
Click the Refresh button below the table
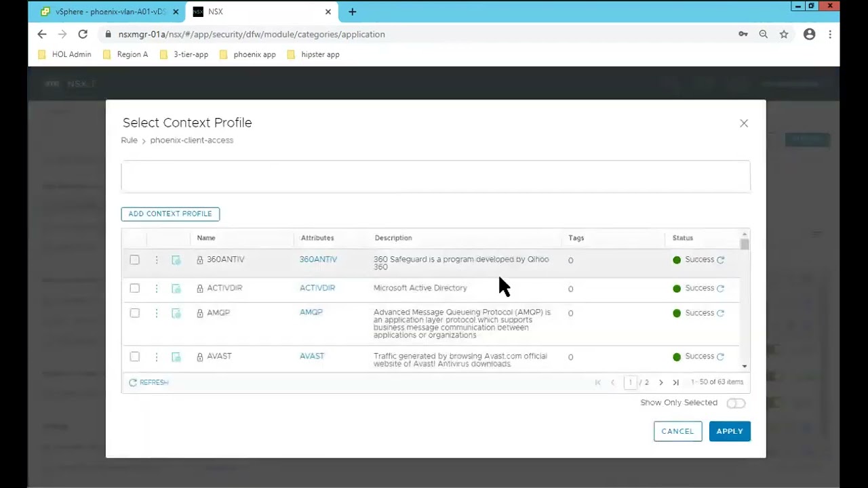click(x=149, y=383)
